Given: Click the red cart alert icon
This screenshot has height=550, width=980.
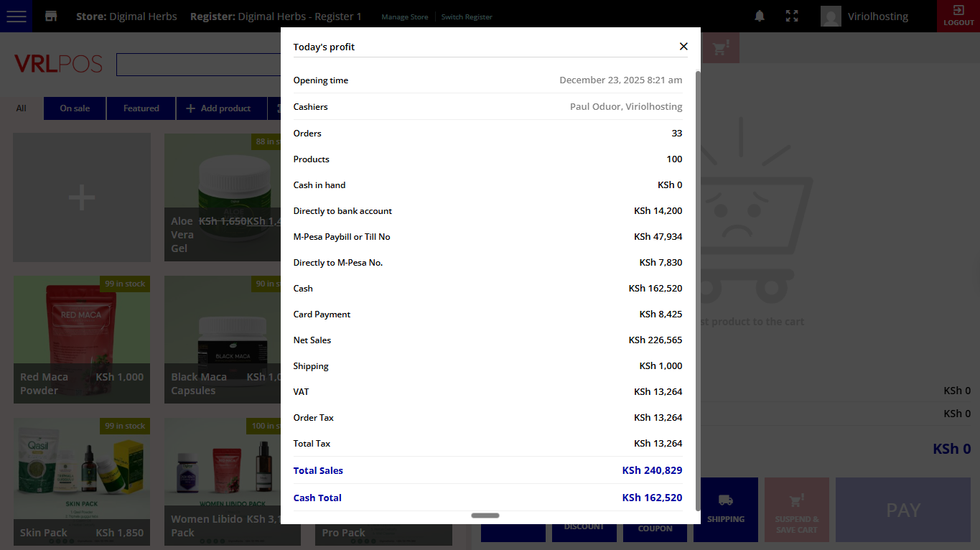Looking at the screenshot, I should (x=720, y=48).
